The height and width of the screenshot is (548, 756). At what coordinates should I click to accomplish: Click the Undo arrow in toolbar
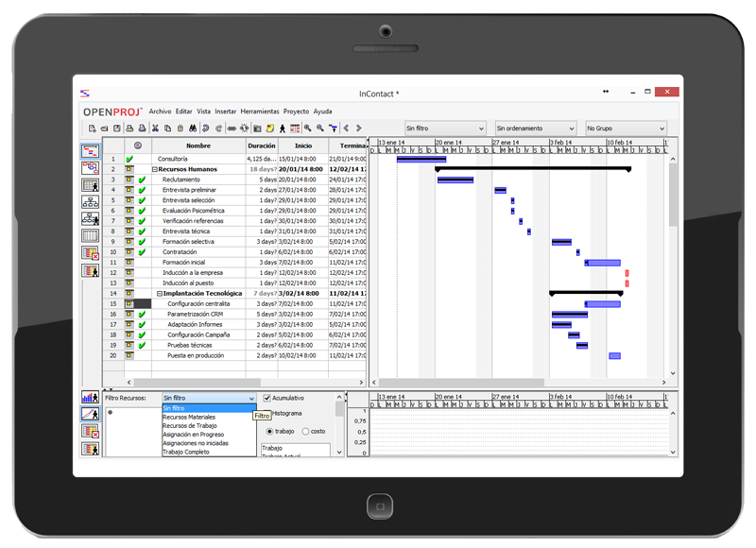(205, 128)
